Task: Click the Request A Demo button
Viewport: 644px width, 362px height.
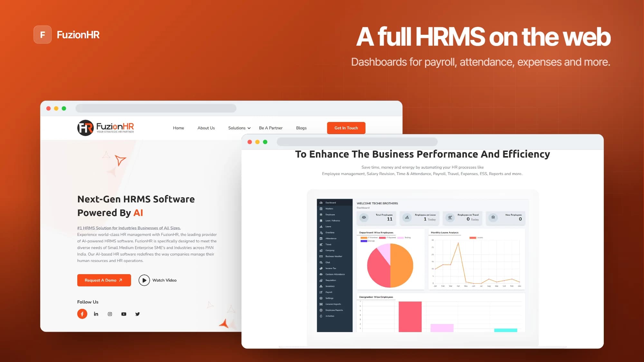Action: (104, 280)
